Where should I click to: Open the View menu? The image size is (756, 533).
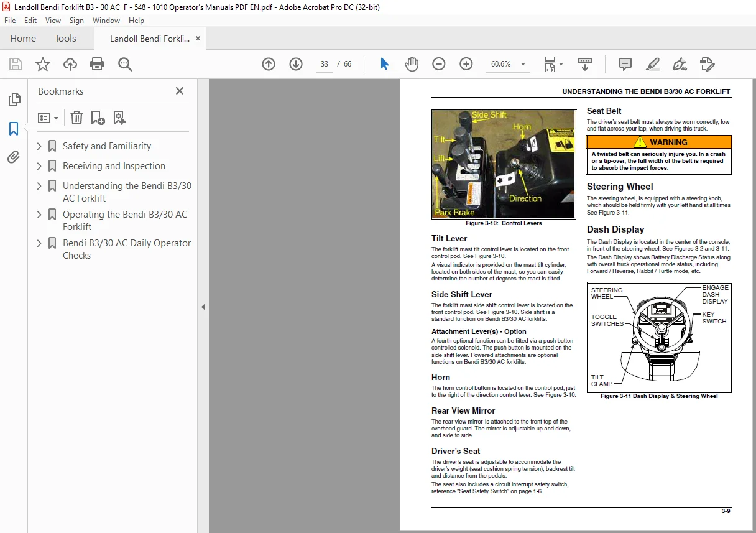pyautogui.click(x=53, y=21)
